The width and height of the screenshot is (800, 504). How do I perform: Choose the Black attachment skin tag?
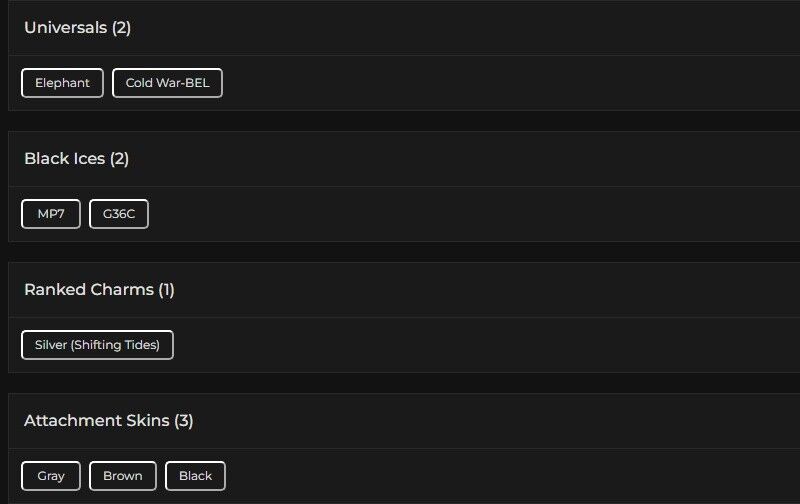tap(195, 476)
